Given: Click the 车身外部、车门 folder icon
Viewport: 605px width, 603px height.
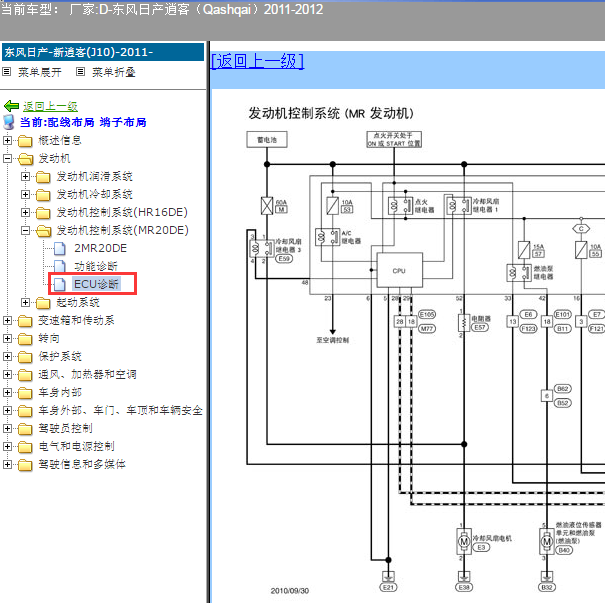Looking at the screenshot, I should click(25, 411).
